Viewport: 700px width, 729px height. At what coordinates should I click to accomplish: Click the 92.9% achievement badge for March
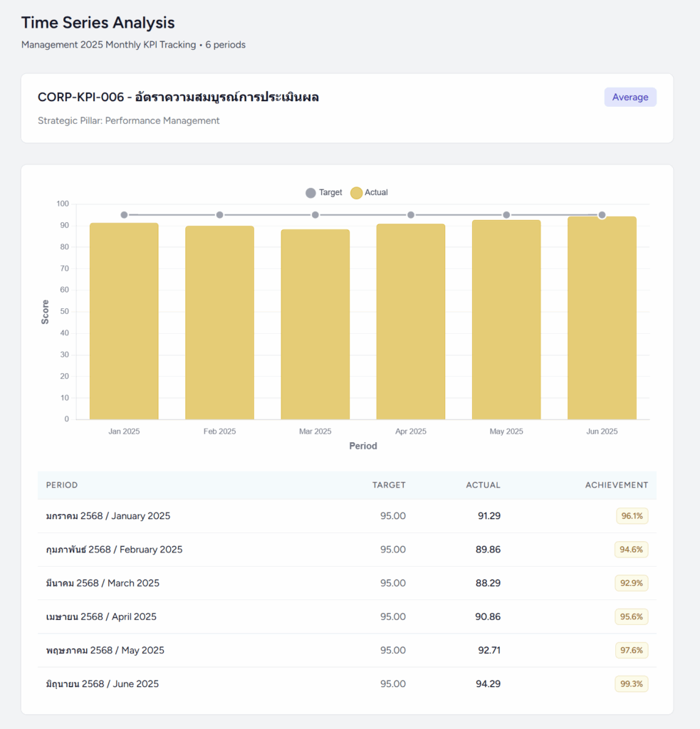click(x=632, y=583)
